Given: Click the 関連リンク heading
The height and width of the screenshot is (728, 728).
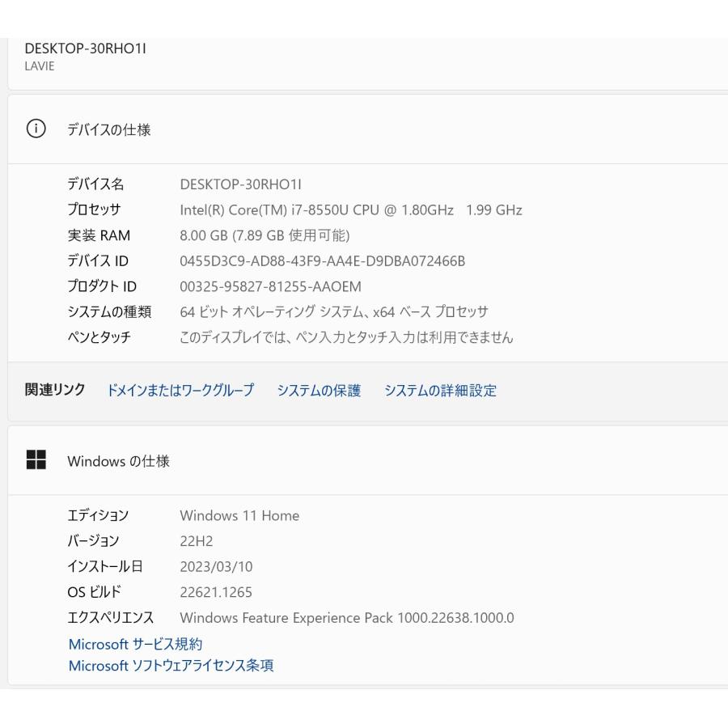Looking at the screenshot, I should (x=55, y=389).
